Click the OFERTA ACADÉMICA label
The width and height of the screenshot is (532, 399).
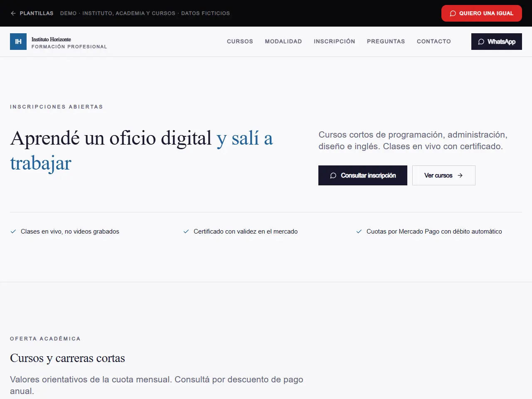click(x=45, y=339)
